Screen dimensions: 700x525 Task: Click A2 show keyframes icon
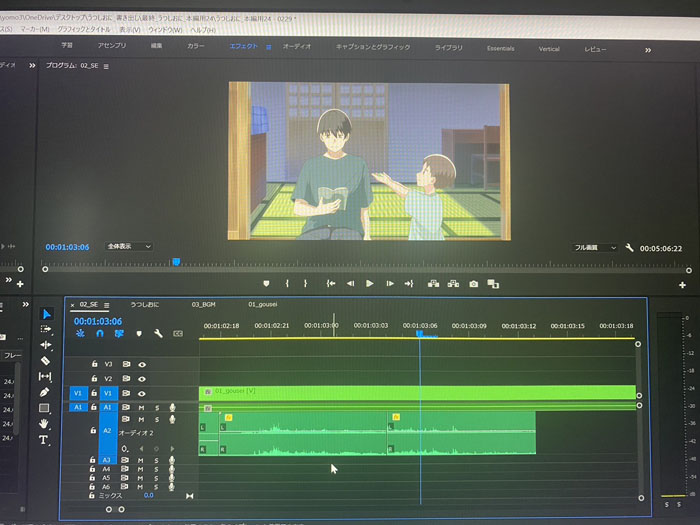click(x=125, y=448)
